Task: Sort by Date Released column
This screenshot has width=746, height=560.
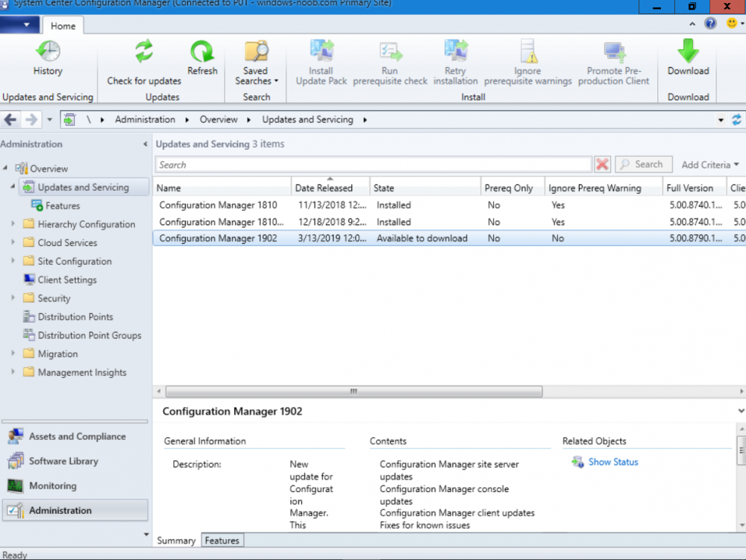Action: 330,188
